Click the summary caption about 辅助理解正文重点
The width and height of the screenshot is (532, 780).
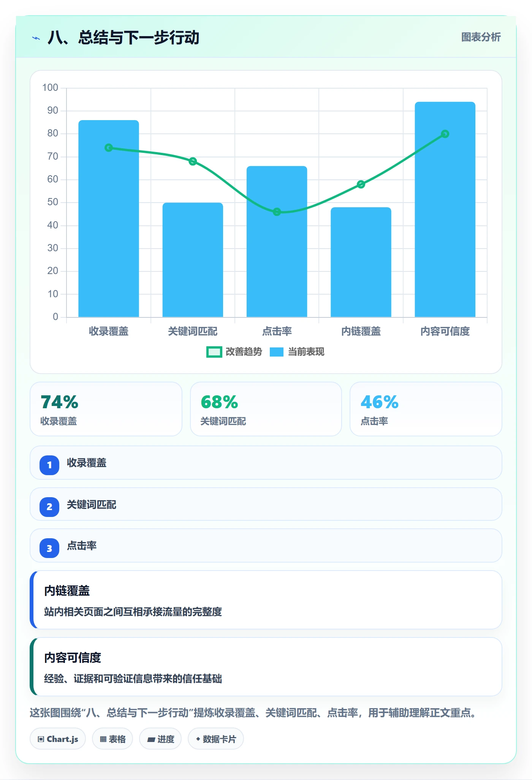click(x=254, y=713)
